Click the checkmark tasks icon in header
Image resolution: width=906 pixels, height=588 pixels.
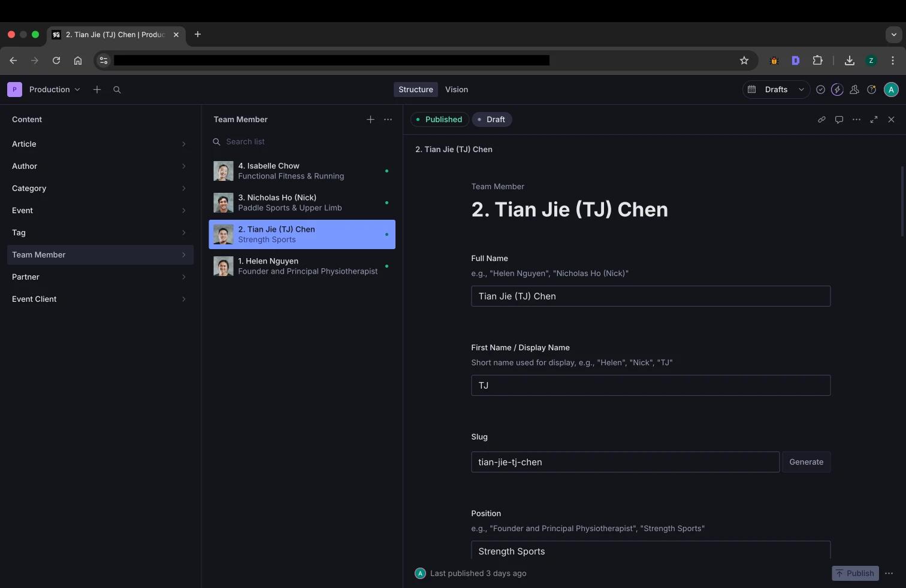[820, 89]
